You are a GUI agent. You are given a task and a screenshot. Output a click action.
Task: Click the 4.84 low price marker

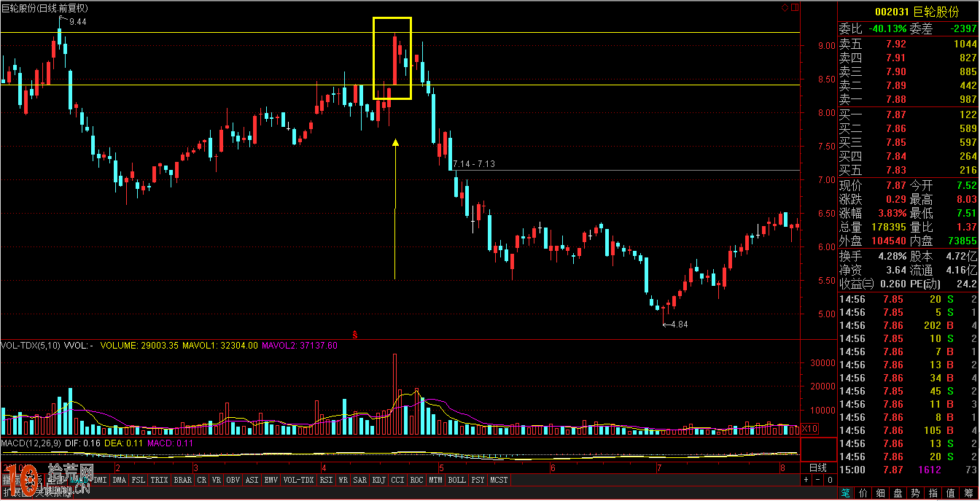coord(678,325)
